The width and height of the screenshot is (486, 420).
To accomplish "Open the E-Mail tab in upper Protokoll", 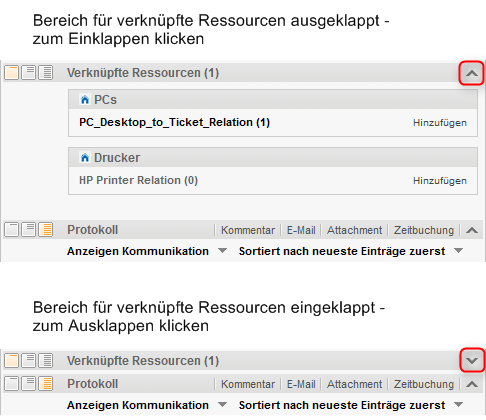I will coord(301,230).
